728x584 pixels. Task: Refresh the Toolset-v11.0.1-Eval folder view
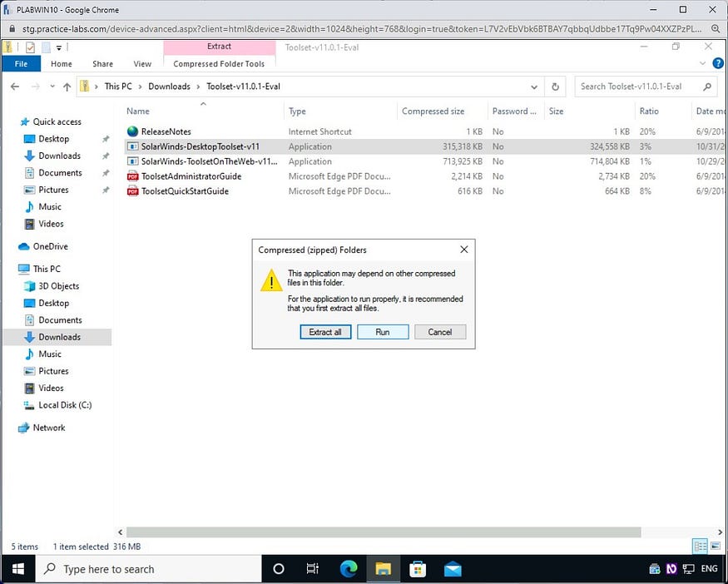click(x=555, y=87)
